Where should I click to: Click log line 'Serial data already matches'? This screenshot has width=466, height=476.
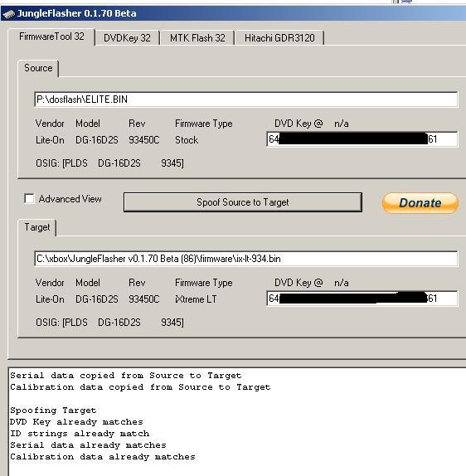[89, 445]
